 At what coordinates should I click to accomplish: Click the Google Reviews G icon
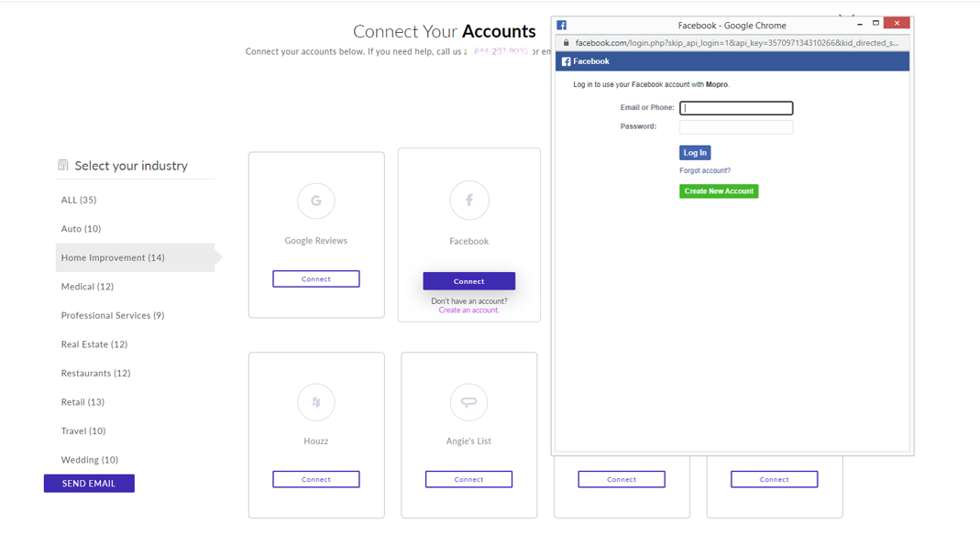point(316,201)
